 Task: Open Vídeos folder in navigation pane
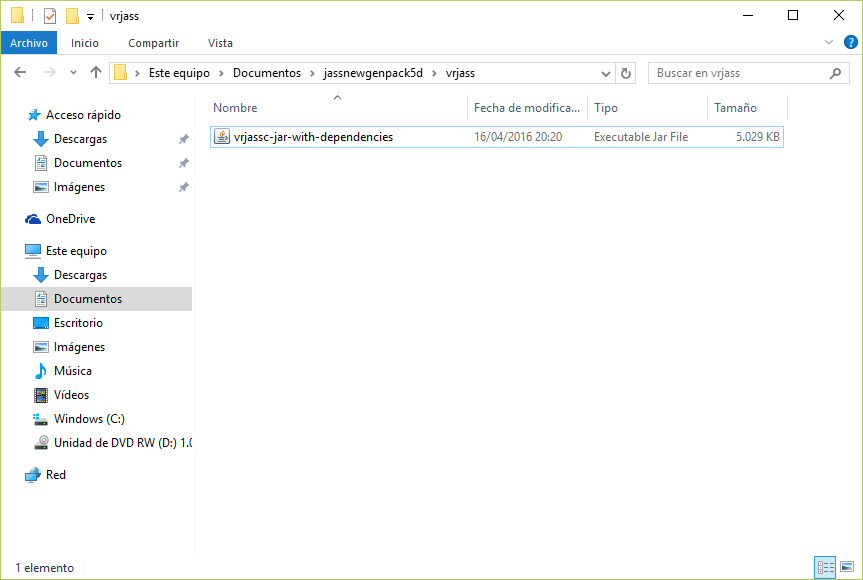coord(71,395)
